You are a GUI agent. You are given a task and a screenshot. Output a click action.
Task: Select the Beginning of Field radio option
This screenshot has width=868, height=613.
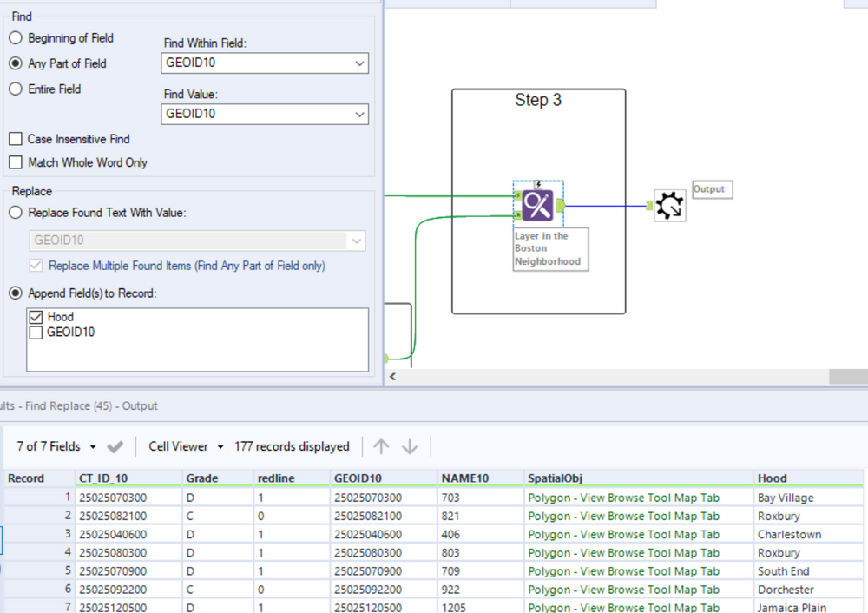(x=16, y=38)
